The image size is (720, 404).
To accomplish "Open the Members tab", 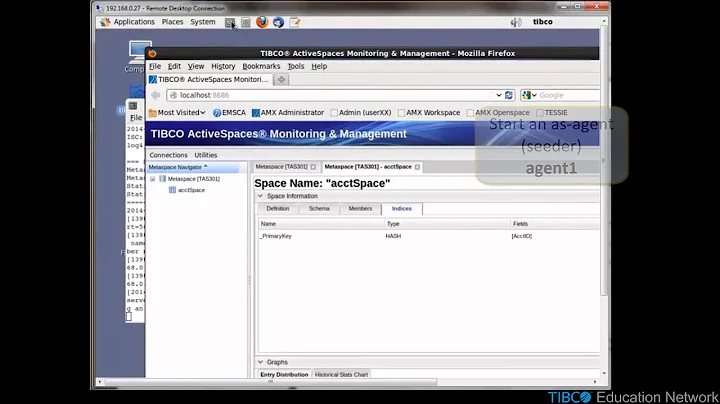I will [x=360, y=208].
